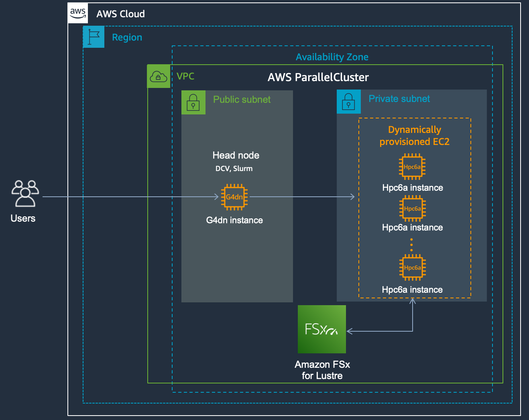Select the Private subnet padlock icon
529x420 pixels.
[x=348, y=102]
